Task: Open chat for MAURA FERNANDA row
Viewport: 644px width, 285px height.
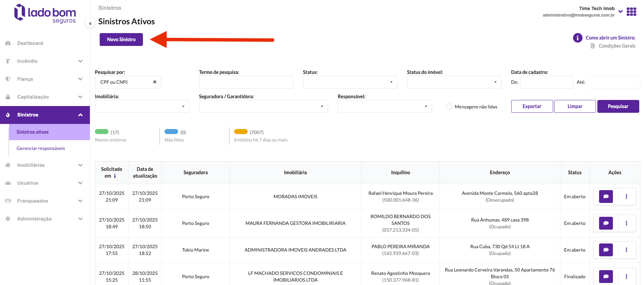Action: [x=606, y=223]
